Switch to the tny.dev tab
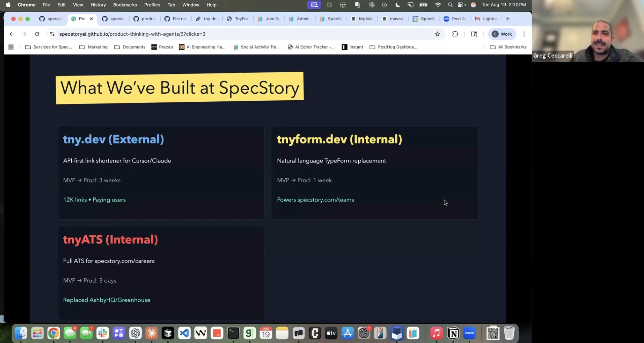This screenshot has width=644, height=343. click(207, 19)
